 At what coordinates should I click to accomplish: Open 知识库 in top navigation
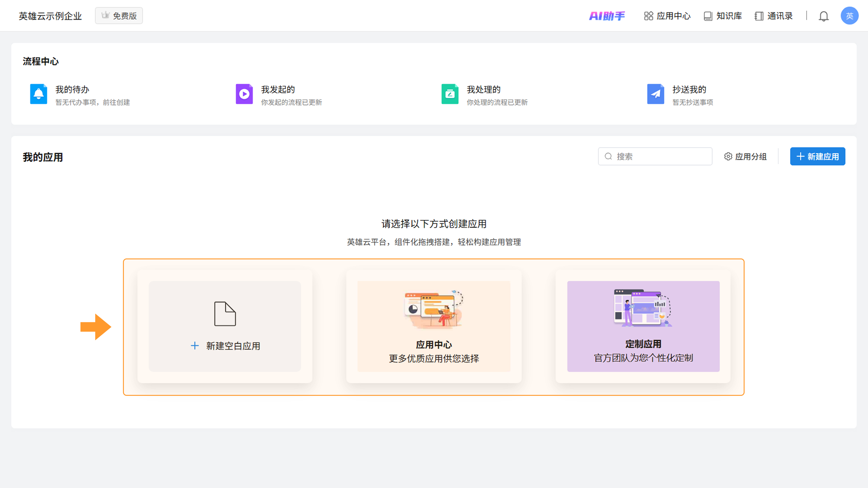[x=723, y=16]
